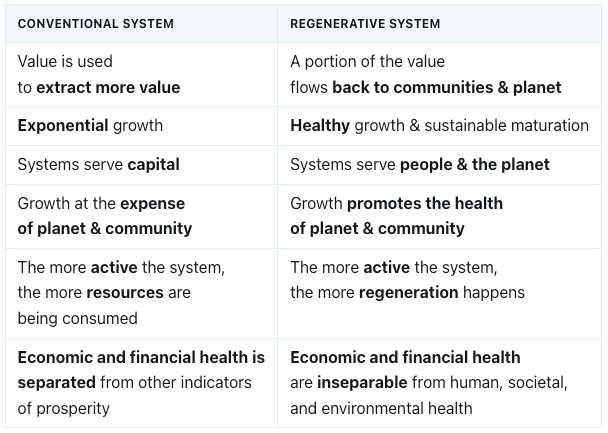This screenshot has width=608, height=433.
Task: Click the bold word 'regeneration'
Action: point(410,293)
